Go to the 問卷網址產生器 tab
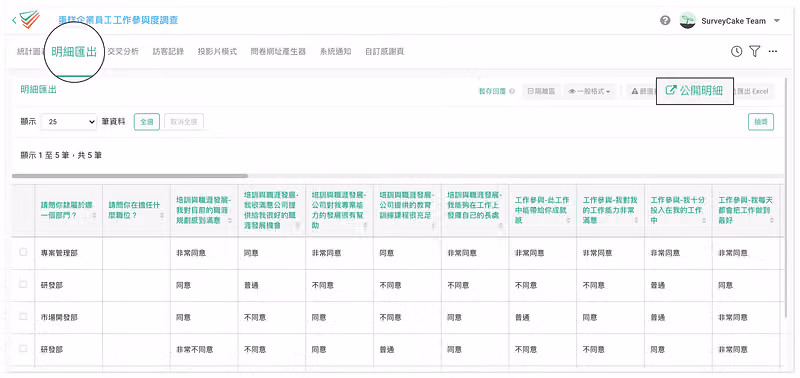800x378 pixels. (x=278, y=52)
